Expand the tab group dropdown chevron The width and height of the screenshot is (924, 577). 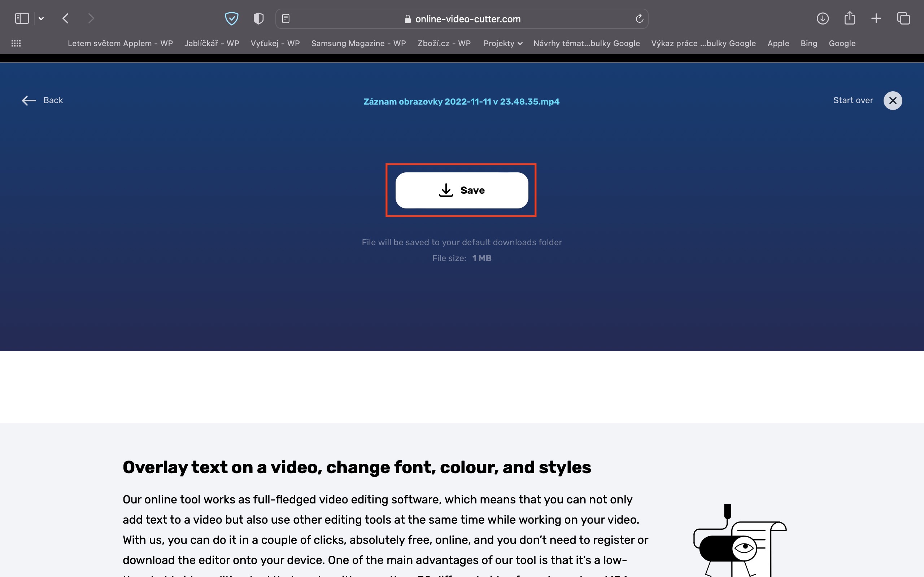click(41, 18)
